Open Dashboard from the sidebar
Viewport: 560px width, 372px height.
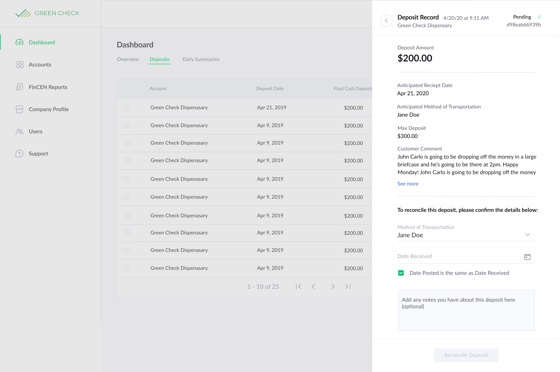(x=42, y=42)
